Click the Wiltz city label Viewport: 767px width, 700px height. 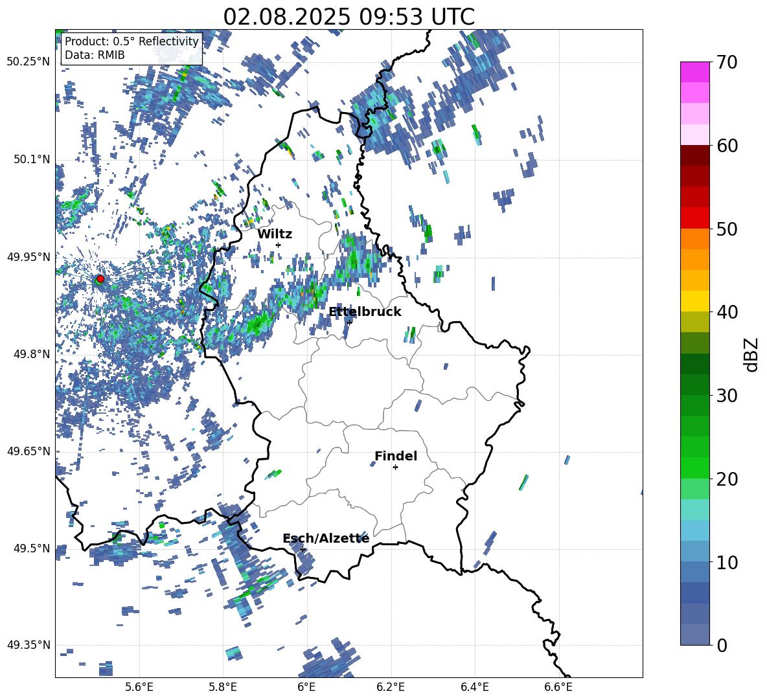(x=275, y=234)
